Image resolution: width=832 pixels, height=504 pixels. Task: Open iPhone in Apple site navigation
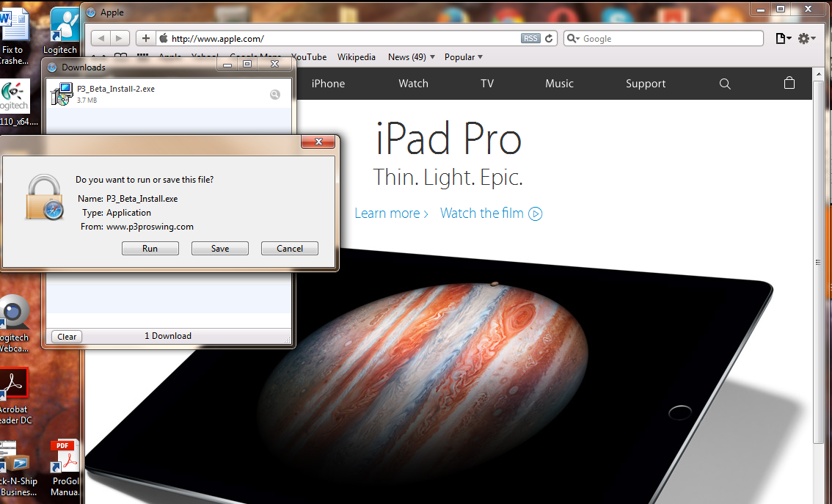click(328, 84)
